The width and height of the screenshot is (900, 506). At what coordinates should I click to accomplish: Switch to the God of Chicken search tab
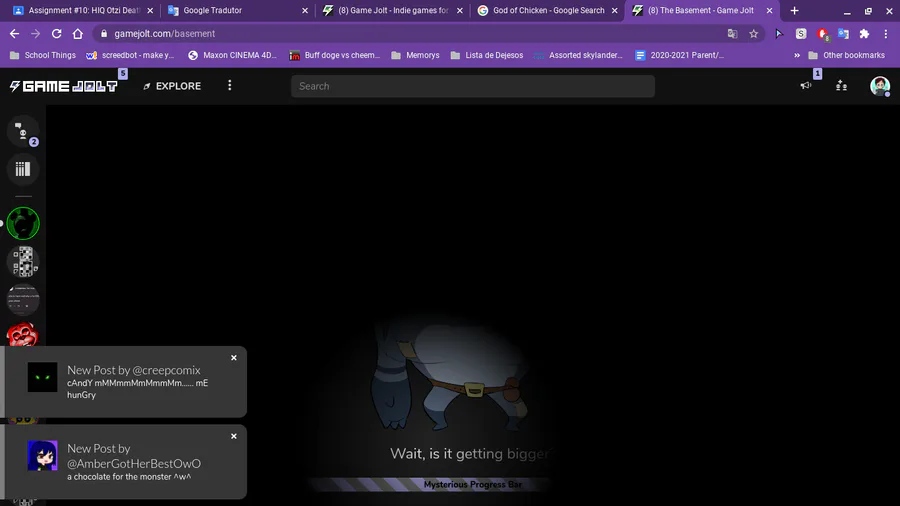tap(547, 10)
